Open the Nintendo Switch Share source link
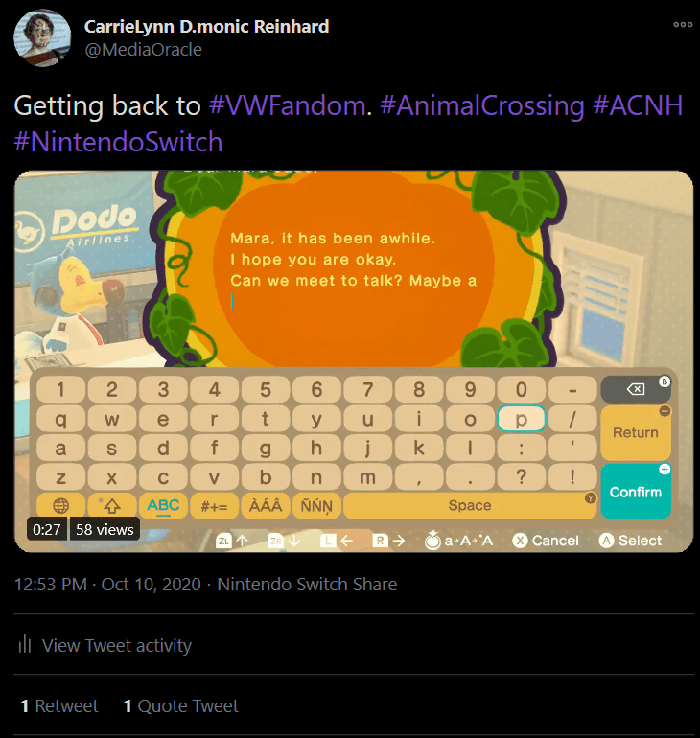This screenshot has width=700, height=738. click(x=307, y=584)
